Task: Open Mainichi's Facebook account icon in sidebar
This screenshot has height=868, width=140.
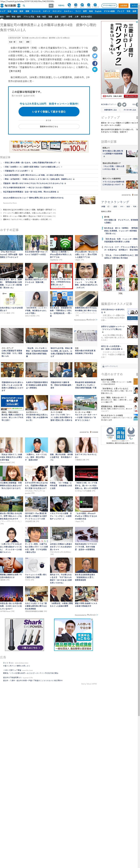Action: pyautogui.click(x=119, y=104)
